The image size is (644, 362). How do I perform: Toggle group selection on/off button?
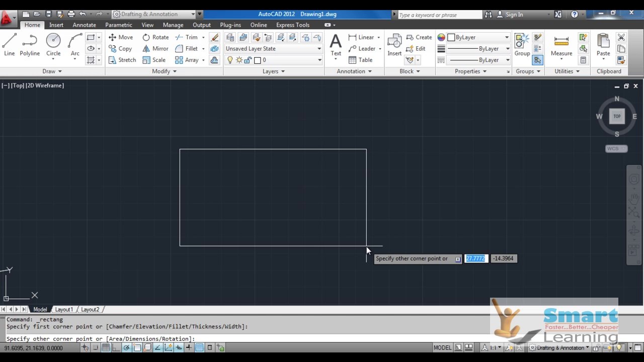pos(537,60)
